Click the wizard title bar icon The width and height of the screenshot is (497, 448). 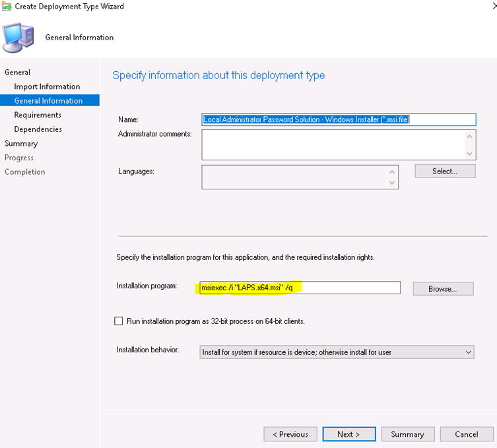pos(7,6)
